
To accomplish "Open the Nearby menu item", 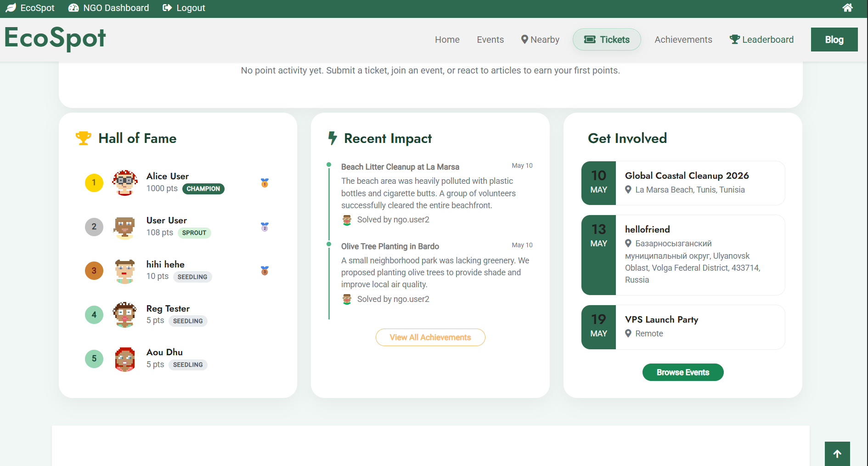I will coord(540,40).
